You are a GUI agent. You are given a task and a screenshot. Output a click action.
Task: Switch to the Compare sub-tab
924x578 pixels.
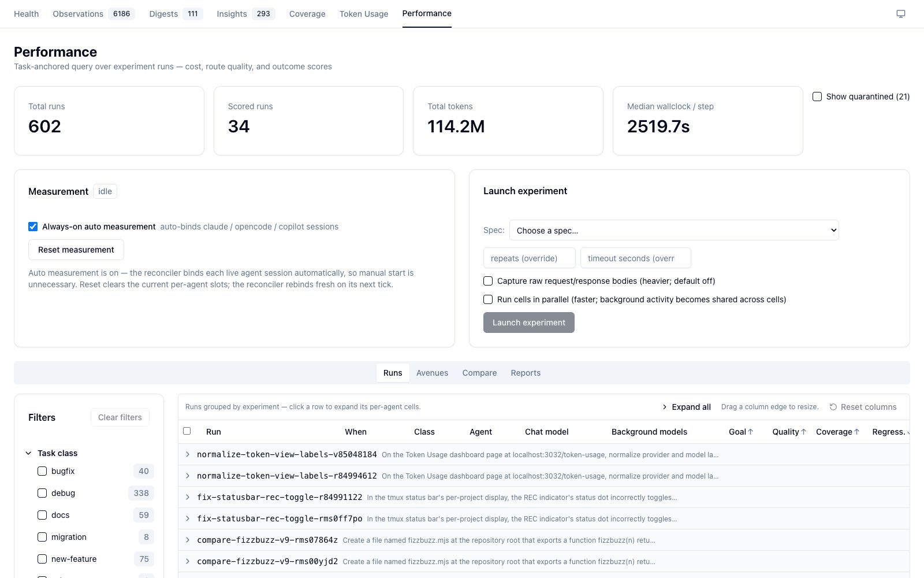pos(479,373)
